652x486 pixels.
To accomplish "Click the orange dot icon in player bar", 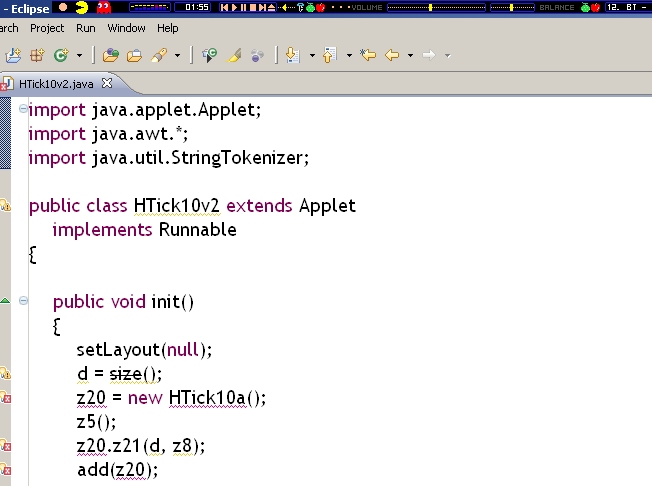I will (63, 7).
